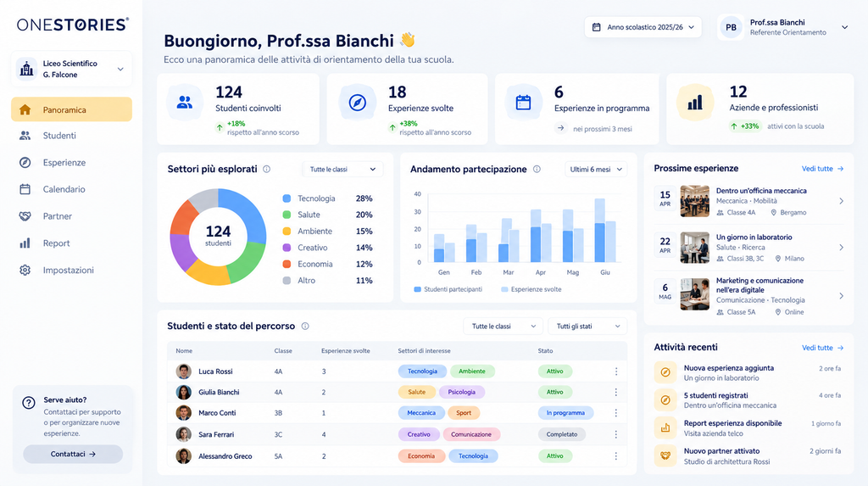The width and height of the screenshot is (868, 486).
Task: Click Vedi tutte in Prossime esperienze
Action: click(x=822, y=169)
